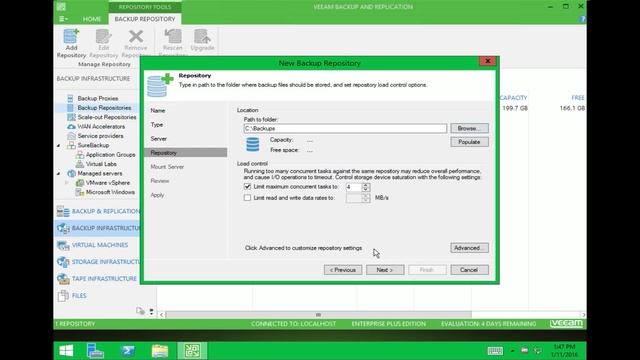Click the Populate button

469,142
